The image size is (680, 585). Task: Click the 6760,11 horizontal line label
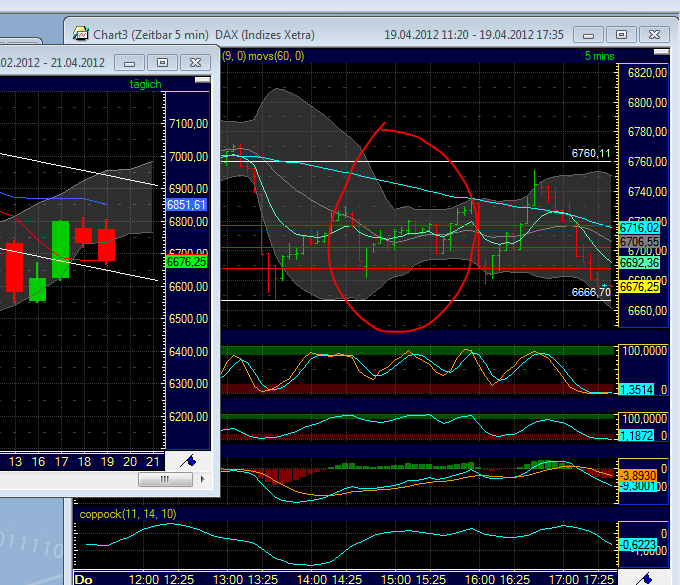tap(591, 154)
